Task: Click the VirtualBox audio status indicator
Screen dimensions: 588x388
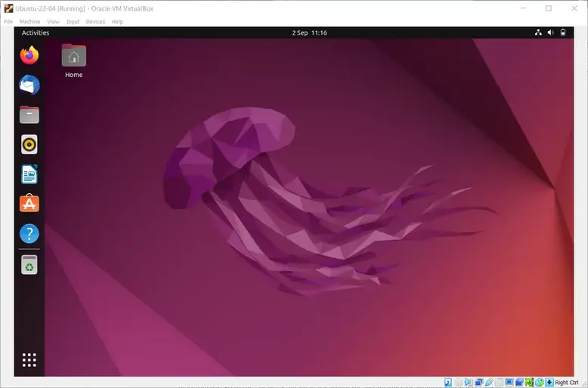Action: click(469, 382)
